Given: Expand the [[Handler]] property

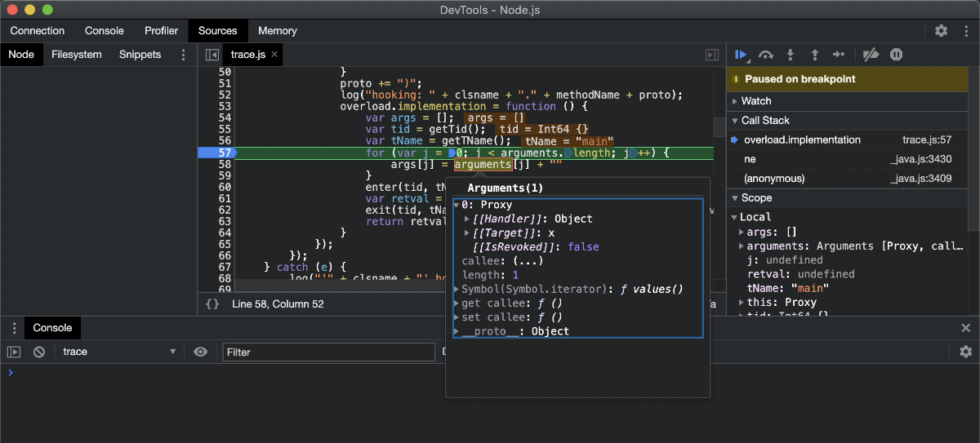Looking at the screenshot, I should 467,219.
